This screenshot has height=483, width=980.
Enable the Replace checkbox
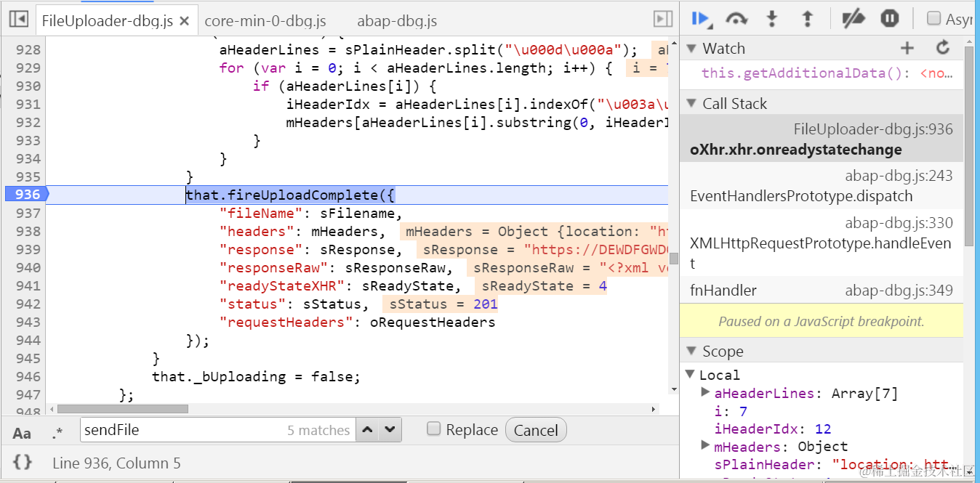pyautogui.click(x=434, y=429)
